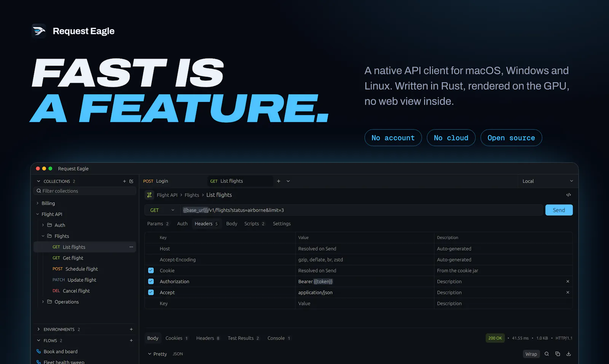The height and width of the screenshot is (364, 609).
Task: Send the request
Action: 559,210
